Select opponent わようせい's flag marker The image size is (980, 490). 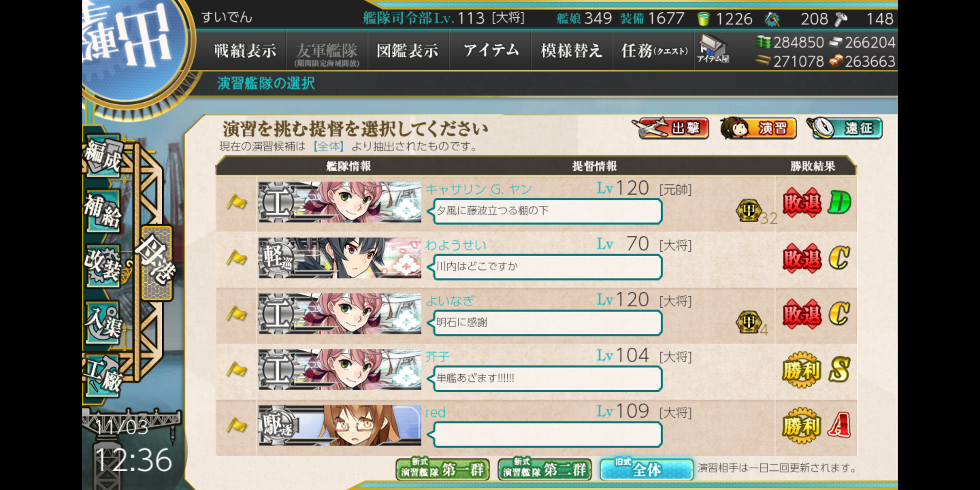click(236, 258)
